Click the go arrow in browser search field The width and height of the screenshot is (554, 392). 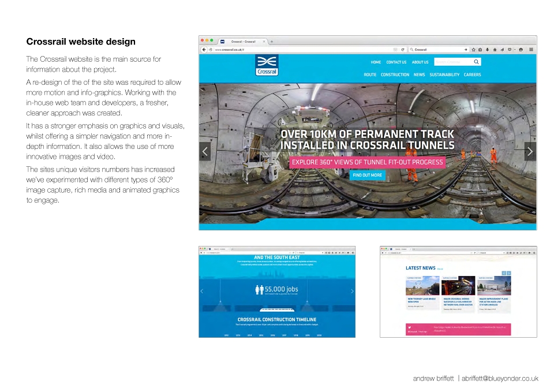click(x=466, y=50)
